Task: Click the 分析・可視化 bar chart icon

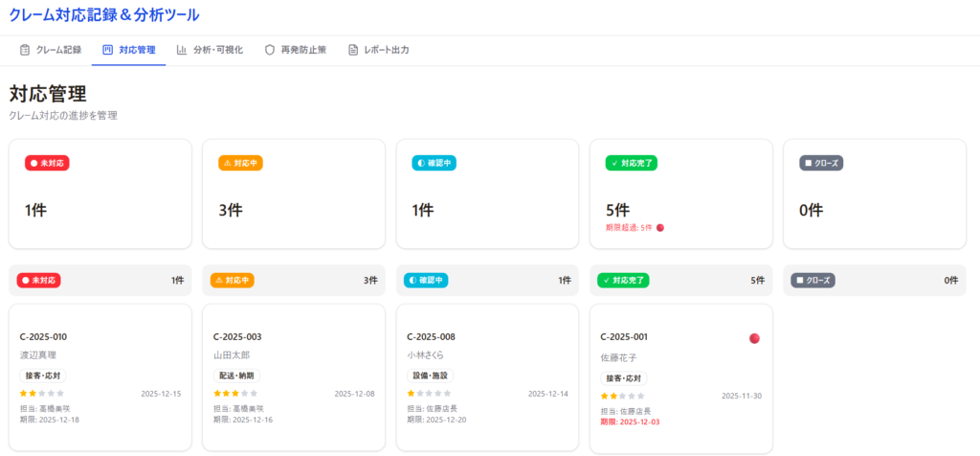Action: 181,50
